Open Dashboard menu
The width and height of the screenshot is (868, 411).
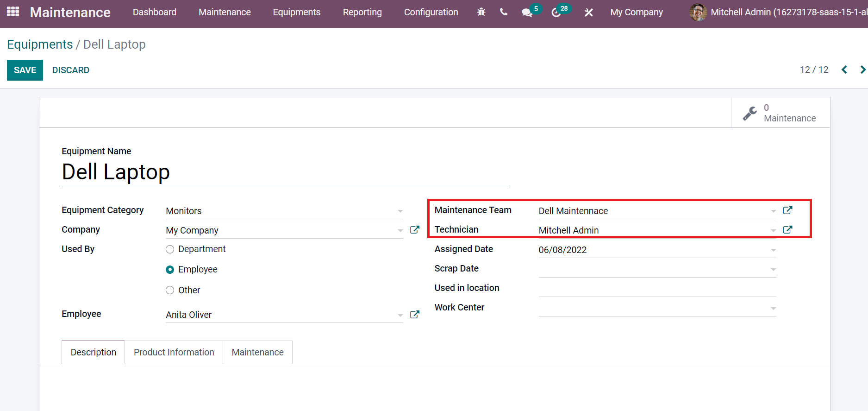(155, 13)
